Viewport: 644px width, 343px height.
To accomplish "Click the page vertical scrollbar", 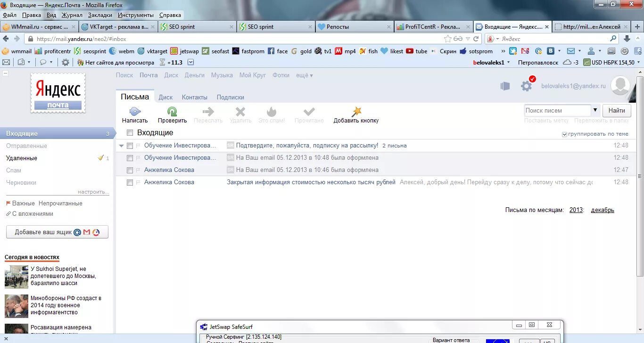I will (640, 176).
